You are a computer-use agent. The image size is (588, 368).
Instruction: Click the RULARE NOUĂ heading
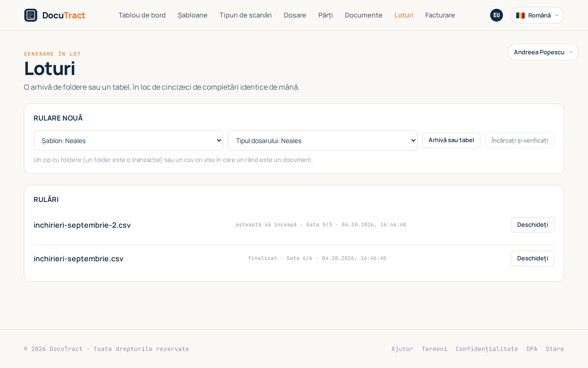pyautogui.click(x=58, y=118)
